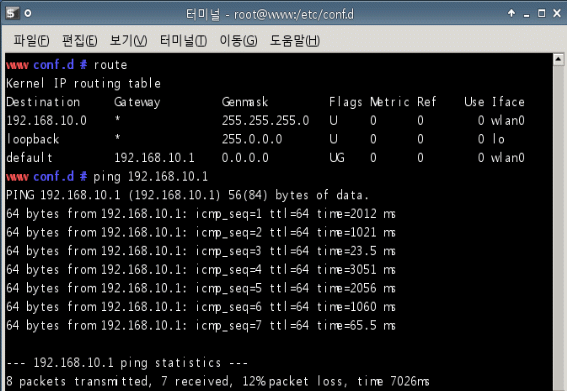Click 'Kernel IP routing table' line
The image size is (567, 391).
click(x=83, y=84)
